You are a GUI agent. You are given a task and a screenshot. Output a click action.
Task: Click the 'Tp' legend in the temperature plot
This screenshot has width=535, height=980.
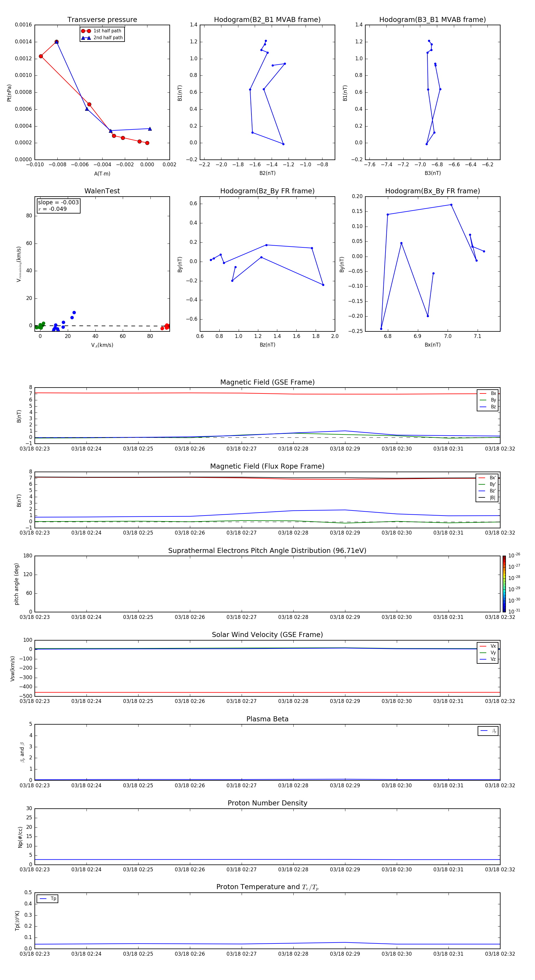coord(47,899)
